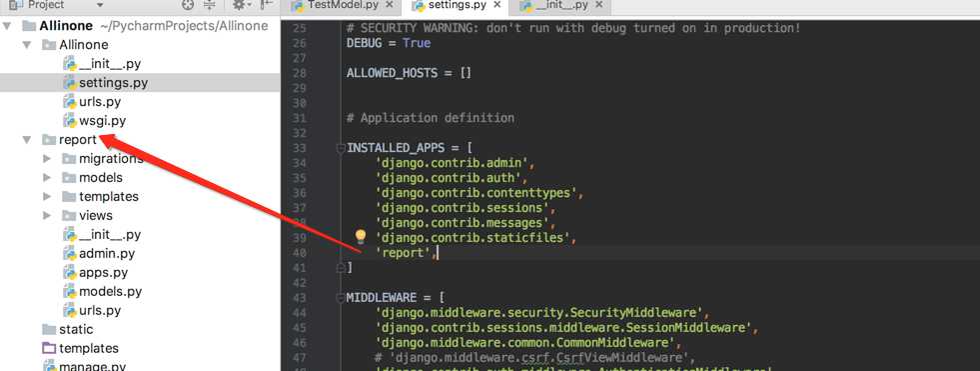Click the SecurityMiddleware line

[541, 313]
